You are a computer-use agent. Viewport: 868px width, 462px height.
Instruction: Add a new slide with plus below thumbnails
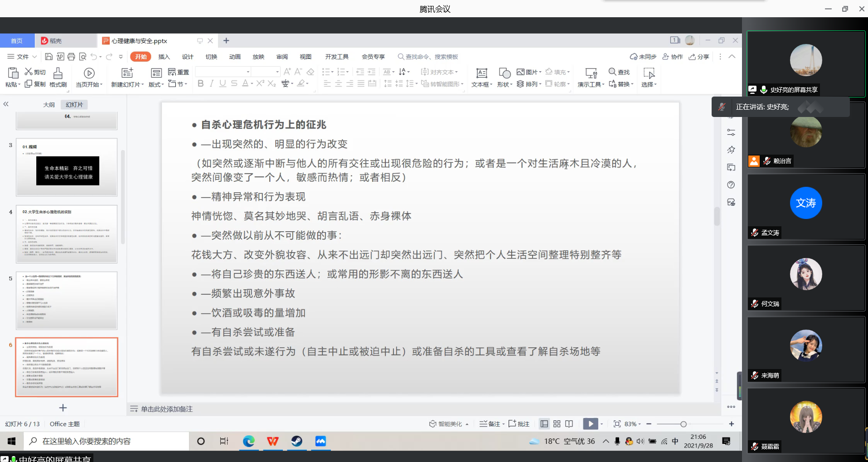point(63,408)
